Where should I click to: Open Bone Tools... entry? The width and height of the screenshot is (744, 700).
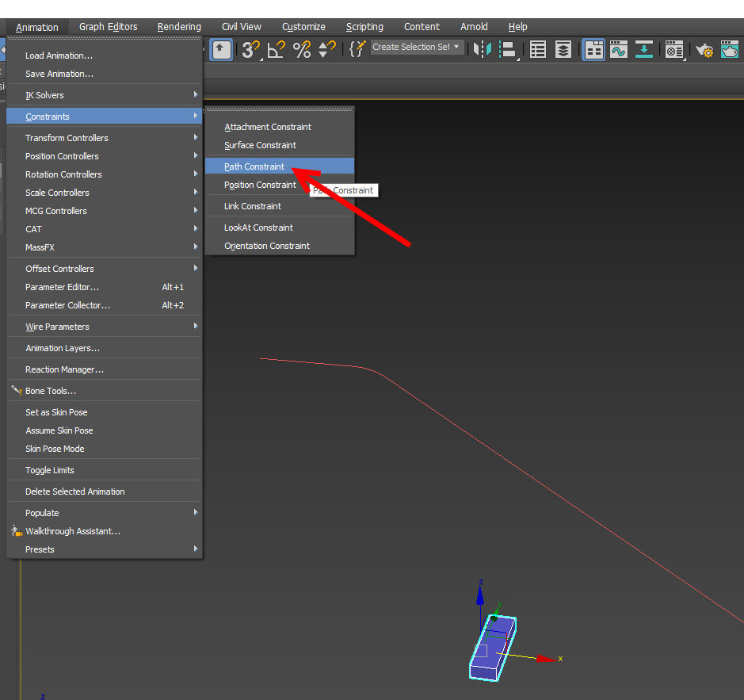pyautogui.click(x=105, y=391)
